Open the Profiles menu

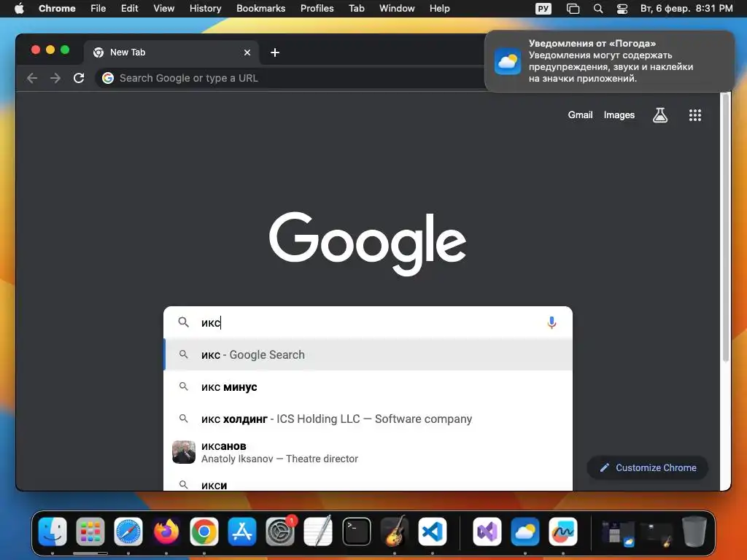tap(317, 9)
